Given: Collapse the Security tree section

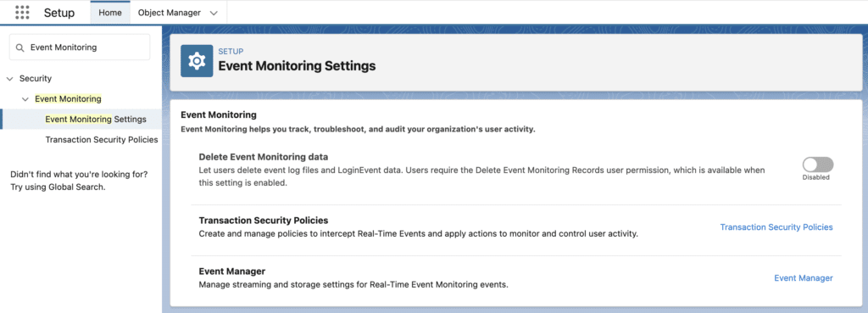Looking at the screenshot, I should pyautogui.click(x=9, y=79).
